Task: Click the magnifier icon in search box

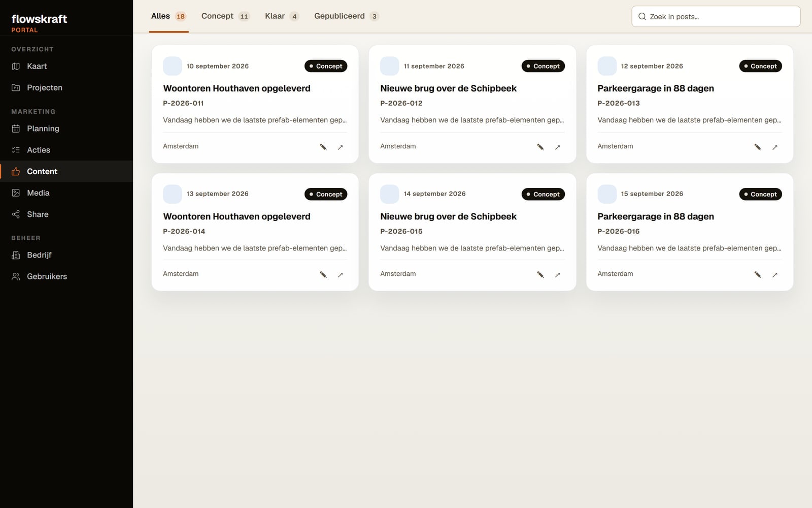Action: pyautogui.click(x=642, y=16)
